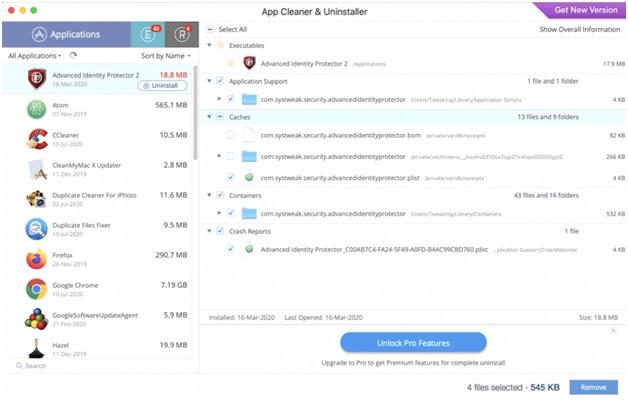
Task: Click the shield icon in Executables row
Action: click(249, 63)
